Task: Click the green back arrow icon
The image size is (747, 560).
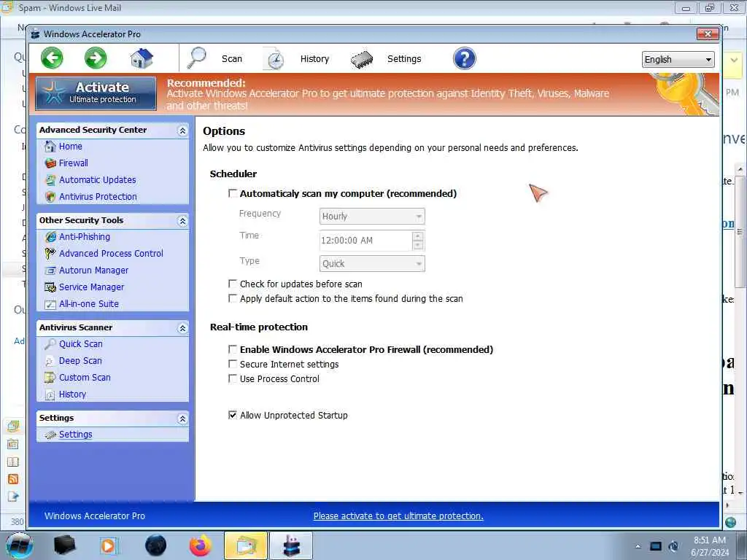Action: 52,58
